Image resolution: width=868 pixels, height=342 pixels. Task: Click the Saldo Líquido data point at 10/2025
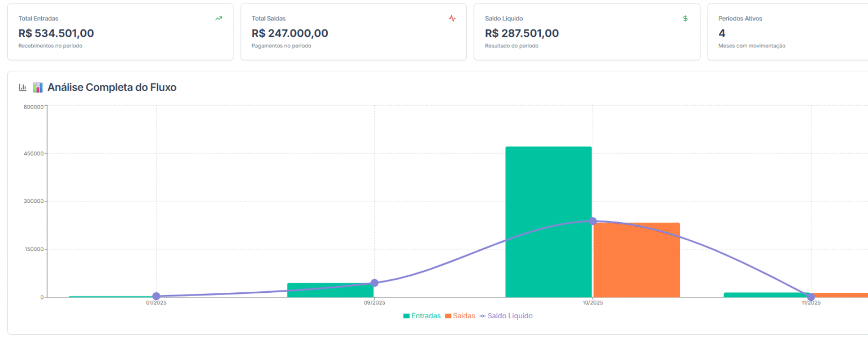tap(592, 221)
